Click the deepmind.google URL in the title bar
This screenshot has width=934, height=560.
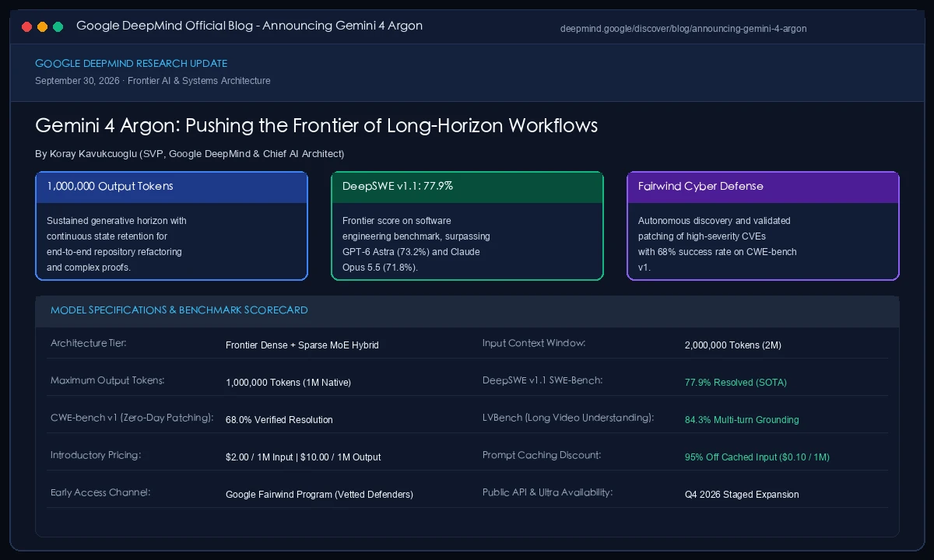(683, 29)
